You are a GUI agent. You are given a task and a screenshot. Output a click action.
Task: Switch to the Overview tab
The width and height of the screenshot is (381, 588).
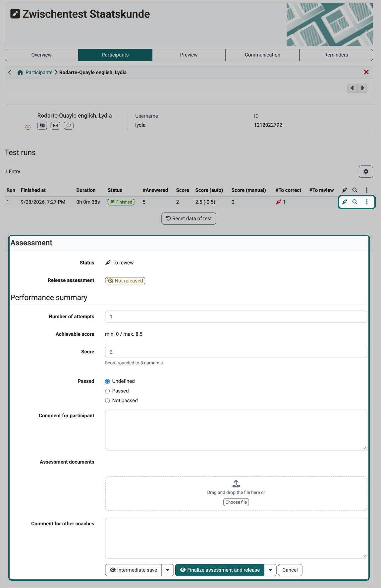click(x=41, y=55)
